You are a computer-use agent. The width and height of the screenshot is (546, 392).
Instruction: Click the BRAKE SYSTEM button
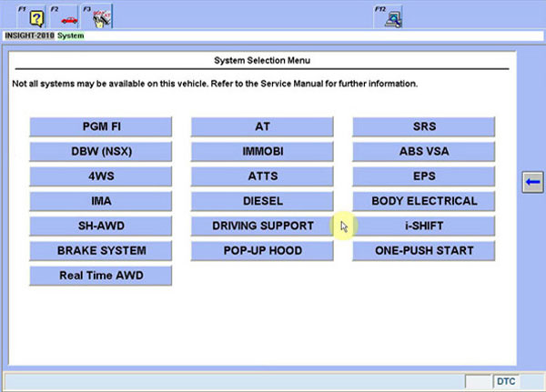101,250
